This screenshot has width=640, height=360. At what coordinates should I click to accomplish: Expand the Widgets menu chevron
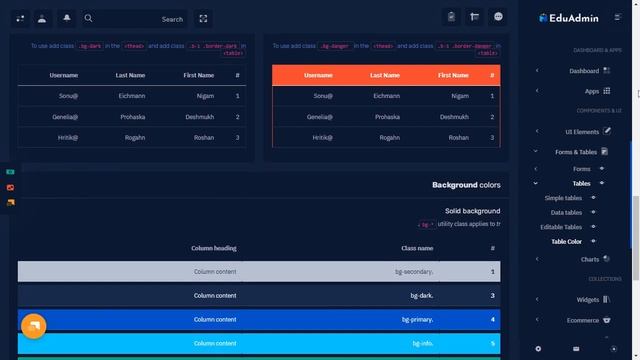(537, 300)
